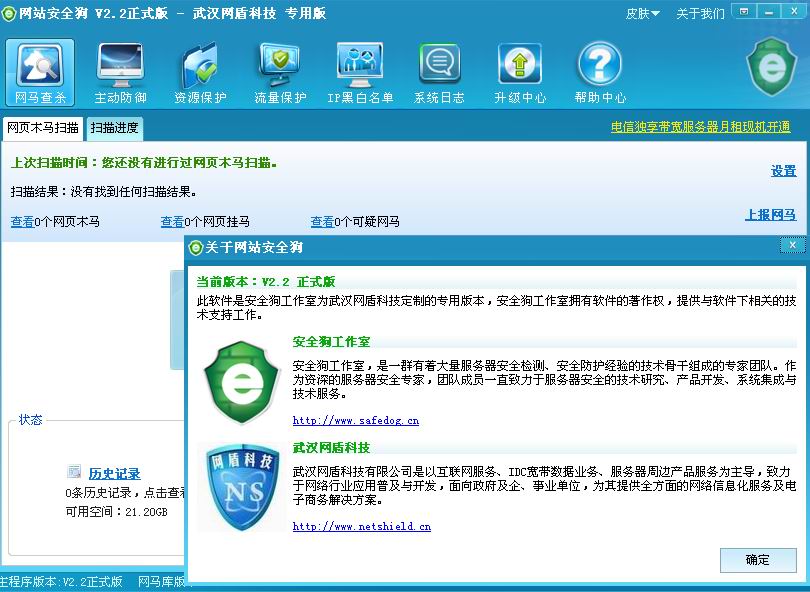Click the 安全狗工作室 green shield logo in dialog
The height and width of the screenshot is (592, 810).
(242, 382)
